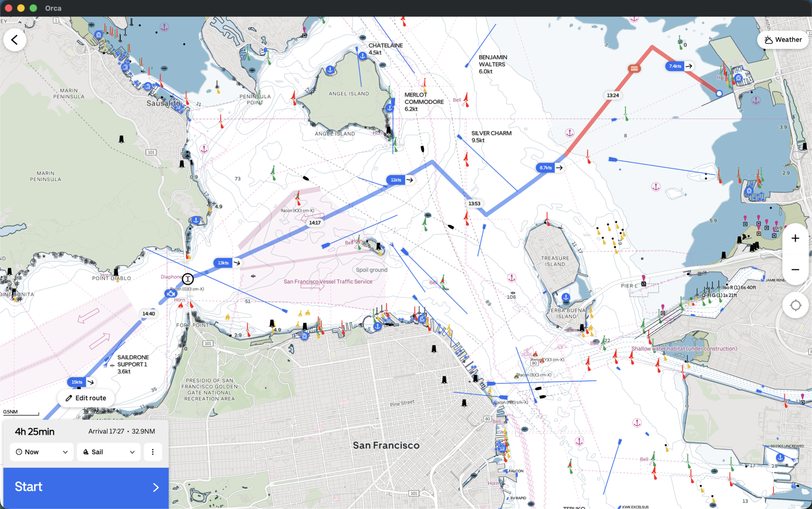The width and height of the screenshot is (812, 509).
Task: Click the magenta anchor icon east of SILVER CHARM
Action: point(570,133)
